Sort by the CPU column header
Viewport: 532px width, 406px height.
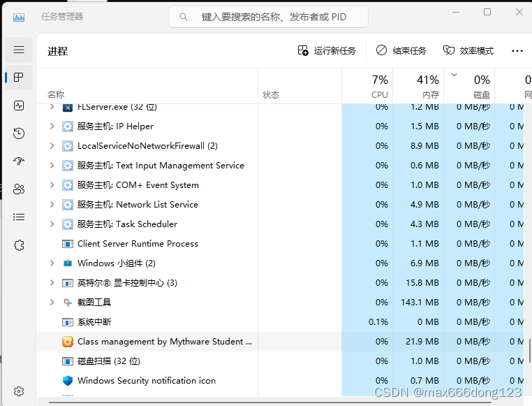[367, 86]
